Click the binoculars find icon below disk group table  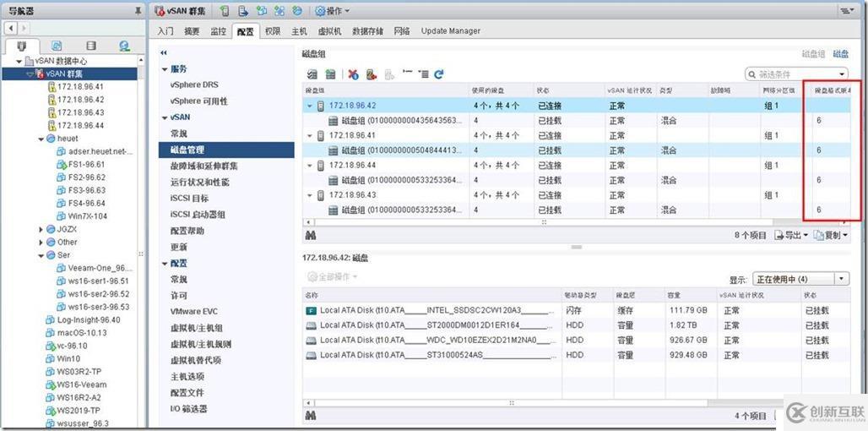[311, 235]
